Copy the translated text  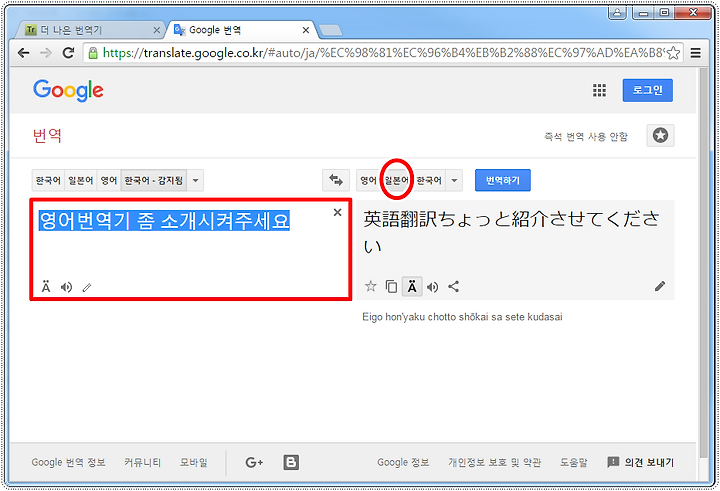click(x=391, y=287)
